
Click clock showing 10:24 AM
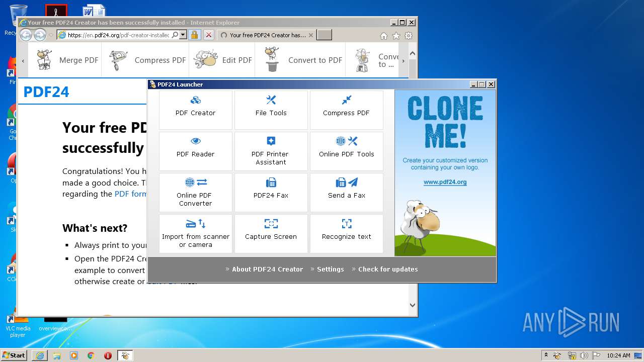[618, 355]
